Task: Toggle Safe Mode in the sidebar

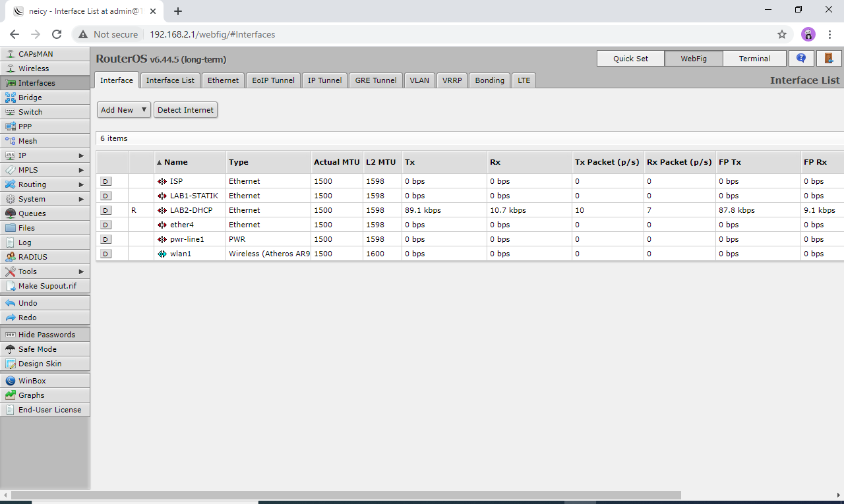Action: coord(45,349)
